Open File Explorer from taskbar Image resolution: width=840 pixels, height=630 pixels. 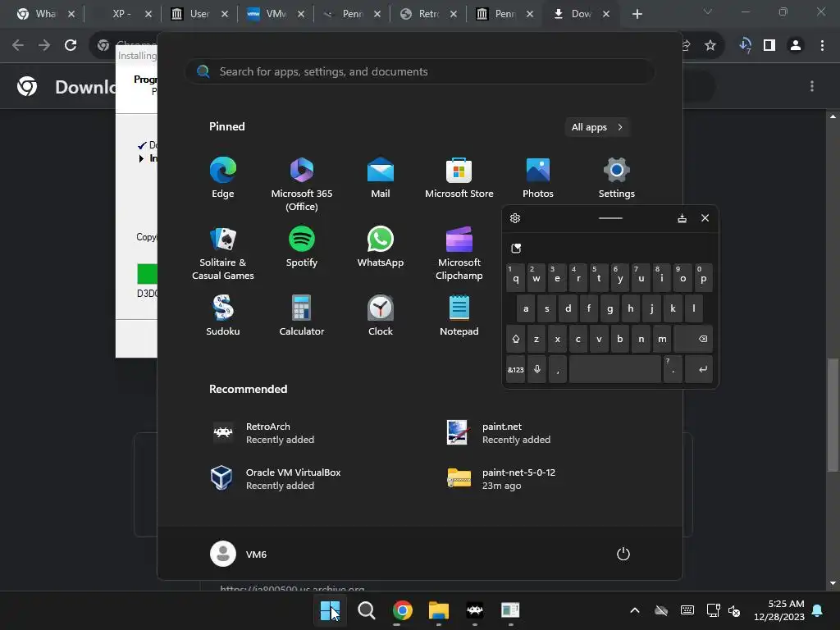tap(438, 610)
